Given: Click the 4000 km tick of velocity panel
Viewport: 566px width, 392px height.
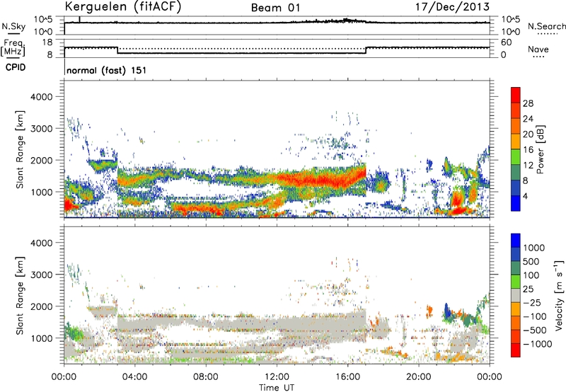Looking at the screenshot, I should click(42, 243).
